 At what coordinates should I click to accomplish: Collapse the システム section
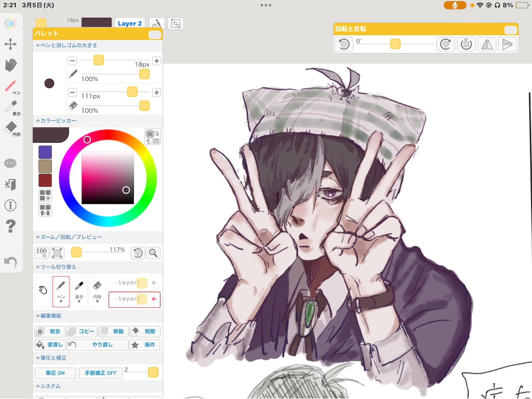(48, 386)
